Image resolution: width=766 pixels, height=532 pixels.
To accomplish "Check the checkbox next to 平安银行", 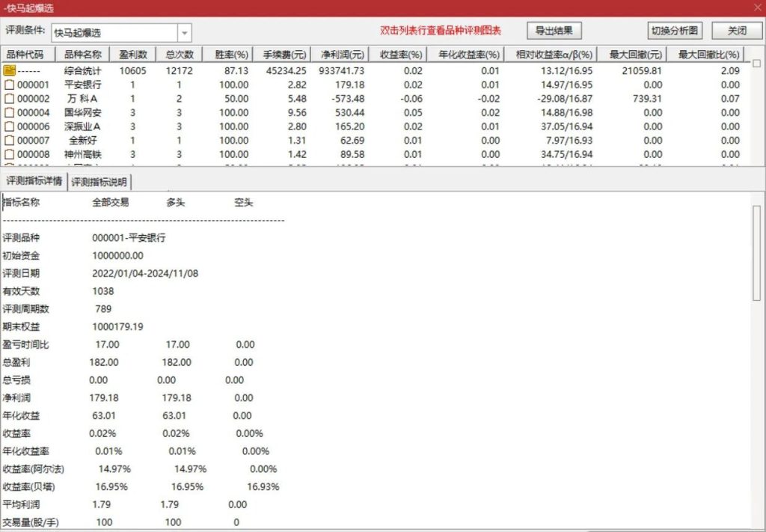I will (10, 85).
